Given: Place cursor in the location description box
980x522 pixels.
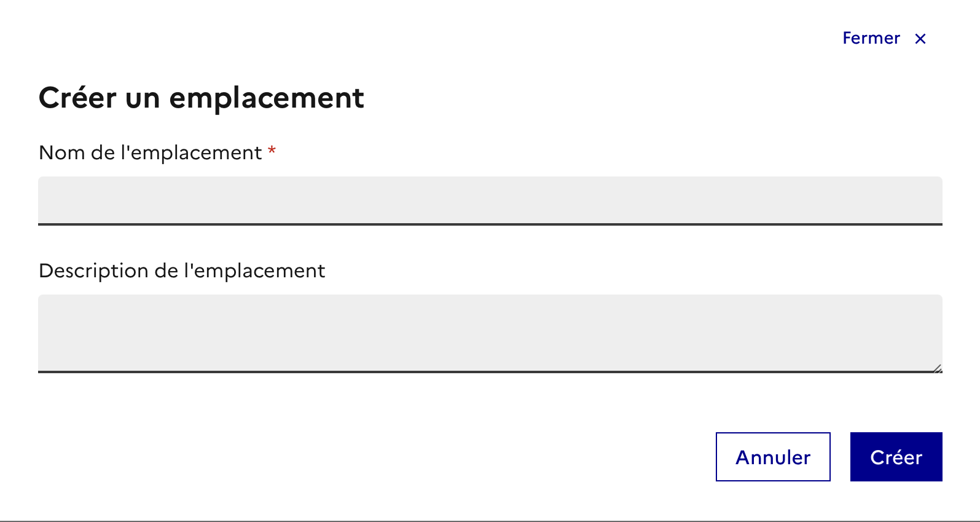Looking at the screenshot, I should tap(490, 333).
